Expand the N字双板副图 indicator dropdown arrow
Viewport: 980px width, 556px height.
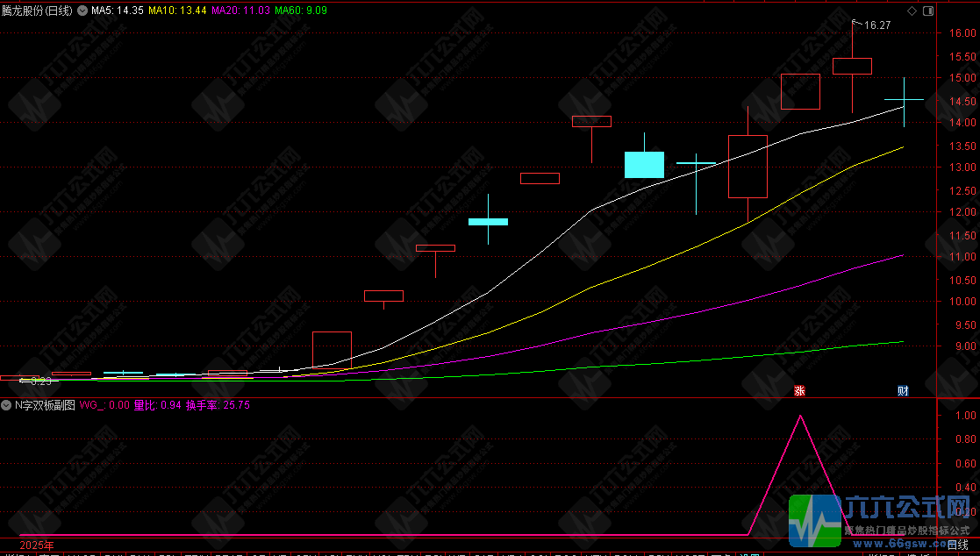[x=7, y=405]
